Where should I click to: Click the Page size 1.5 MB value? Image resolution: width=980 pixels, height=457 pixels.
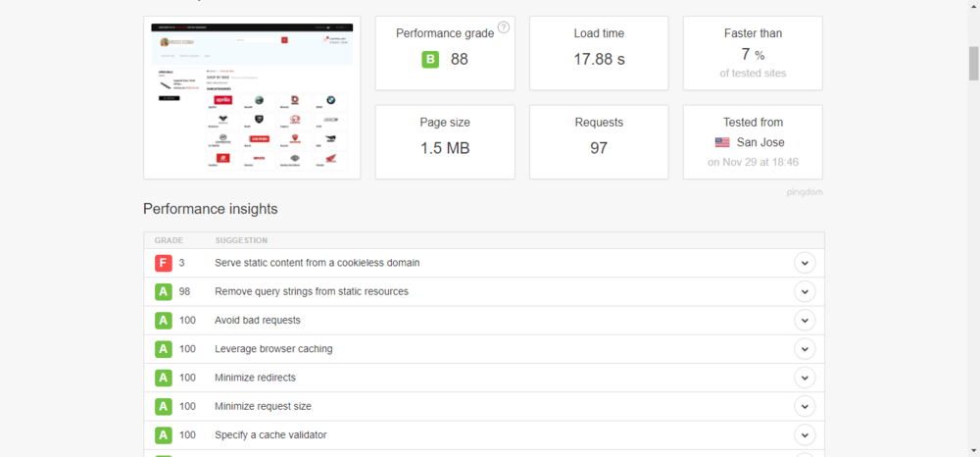pyautogui.click(x=445, y=148)
